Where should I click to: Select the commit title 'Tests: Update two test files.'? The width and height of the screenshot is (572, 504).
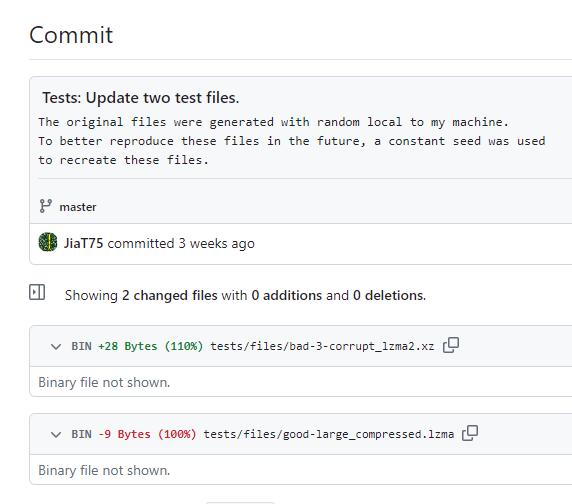point(140,98)
